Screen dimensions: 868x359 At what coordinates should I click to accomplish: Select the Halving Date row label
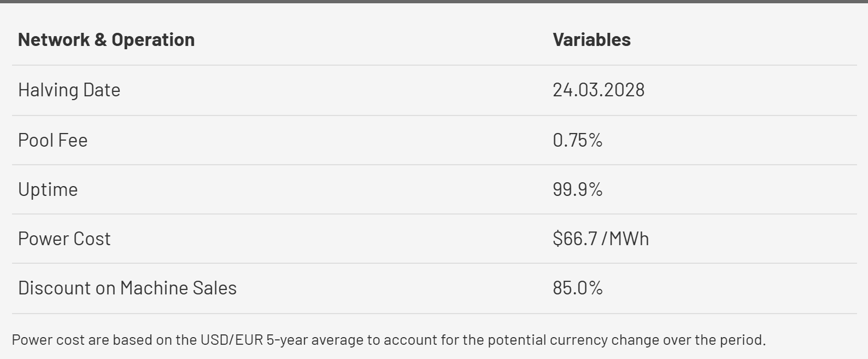coord(69,90)
